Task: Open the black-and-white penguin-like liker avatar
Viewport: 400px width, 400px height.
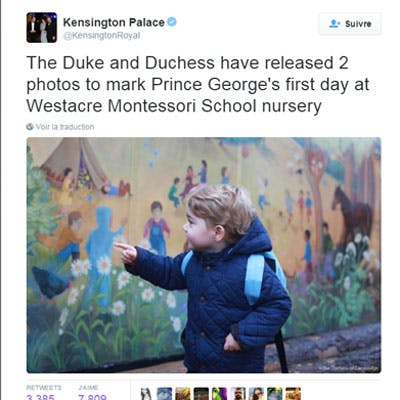Action: coord(146,394)
